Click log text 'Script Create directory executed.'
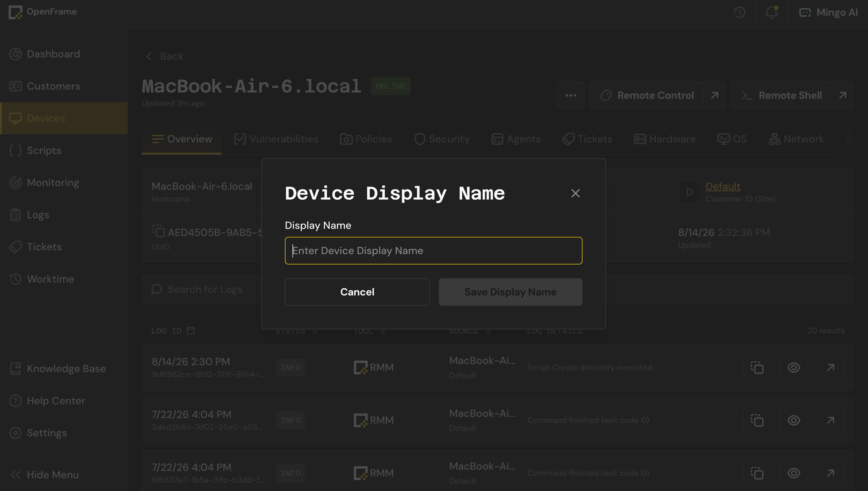The height and width of the screenshot is (491, 868). click(x=590, y=368)
